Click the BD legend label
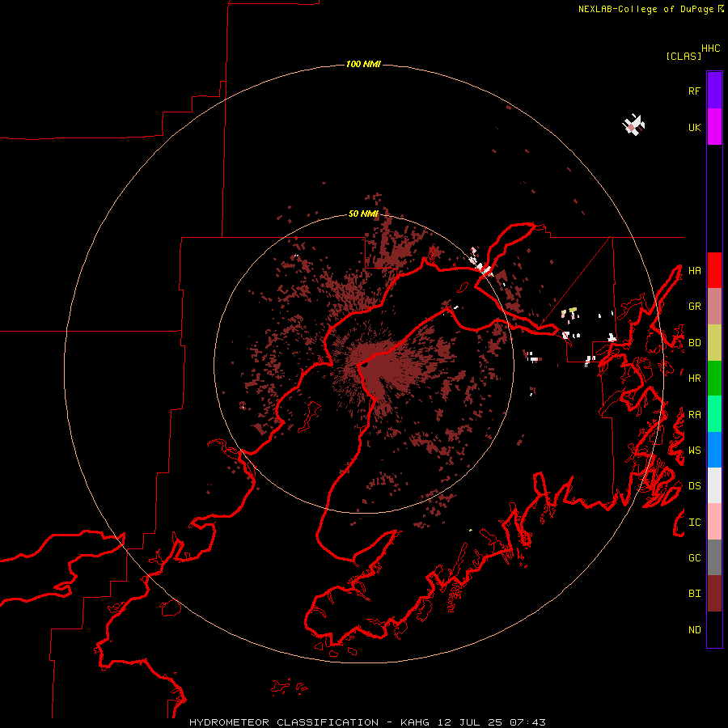 [x=694, y=343]
